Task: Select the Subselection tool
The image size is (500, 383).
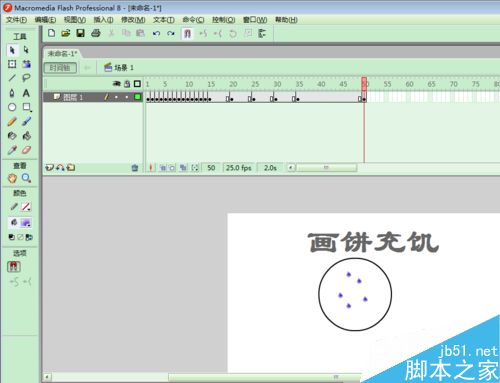Action: [26, 50]
